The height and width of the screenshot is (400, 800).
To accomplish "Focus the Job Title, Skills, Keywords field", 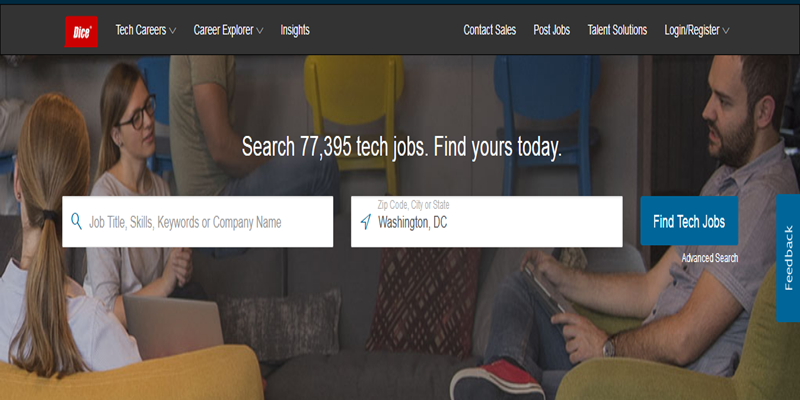I will coord(198,222).
